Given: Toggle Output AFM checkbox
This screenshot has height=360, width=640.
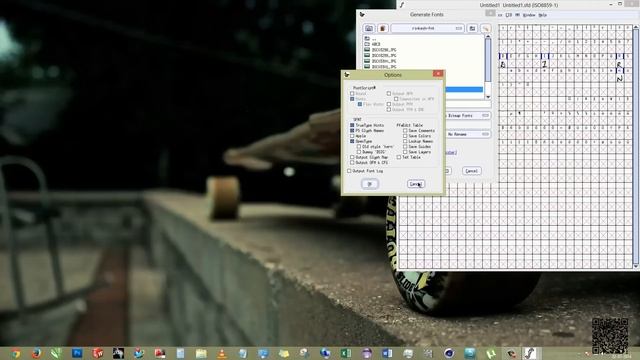Looking at the screenshot, I should 389,93.
